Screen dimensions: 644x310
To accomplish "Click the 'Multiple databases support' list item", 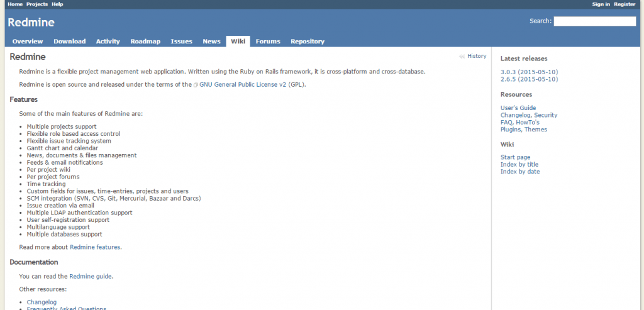I will pyautogui.click(x=65, y=235).
